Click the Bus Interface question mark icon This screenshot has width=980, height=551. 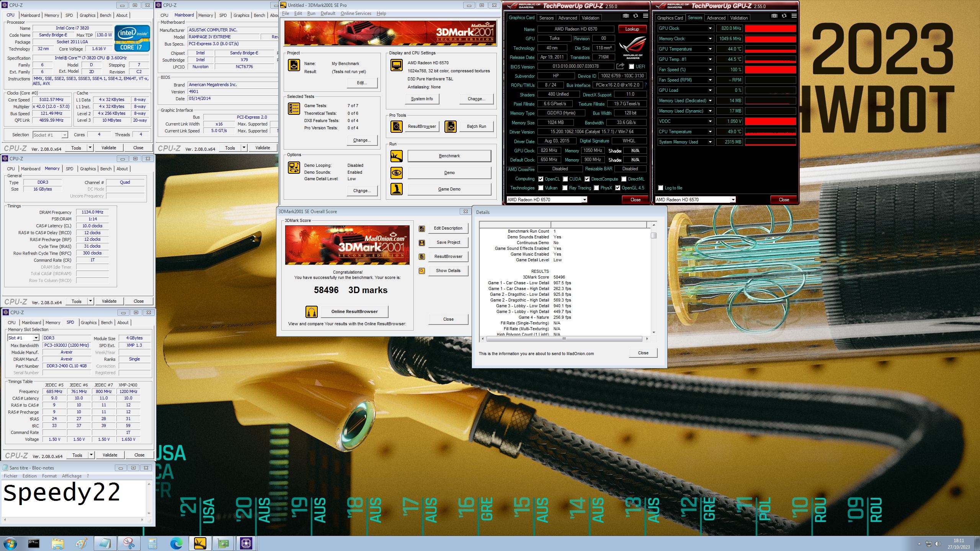click(646, 85)
